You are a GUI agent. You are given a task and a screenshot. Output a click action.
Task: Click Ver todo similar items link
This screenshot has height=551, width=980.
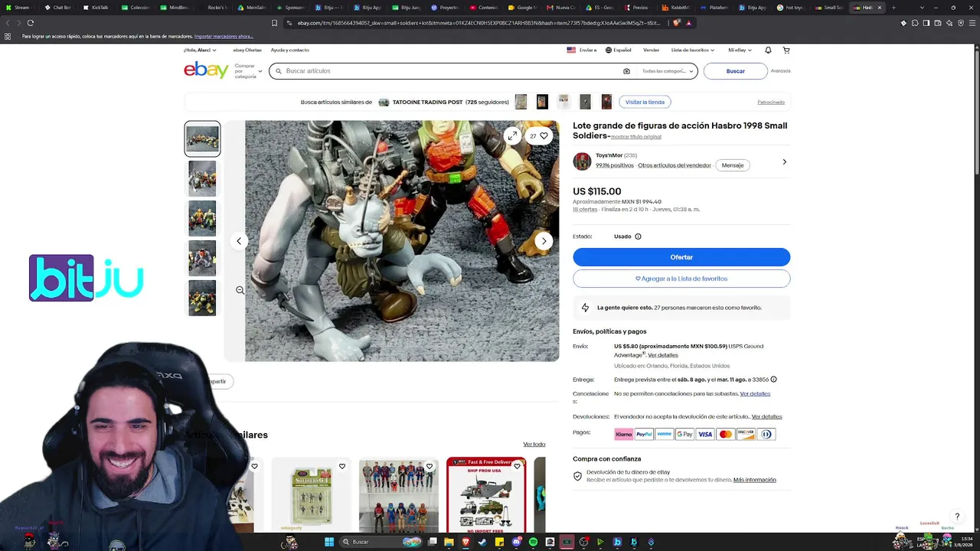534,445
